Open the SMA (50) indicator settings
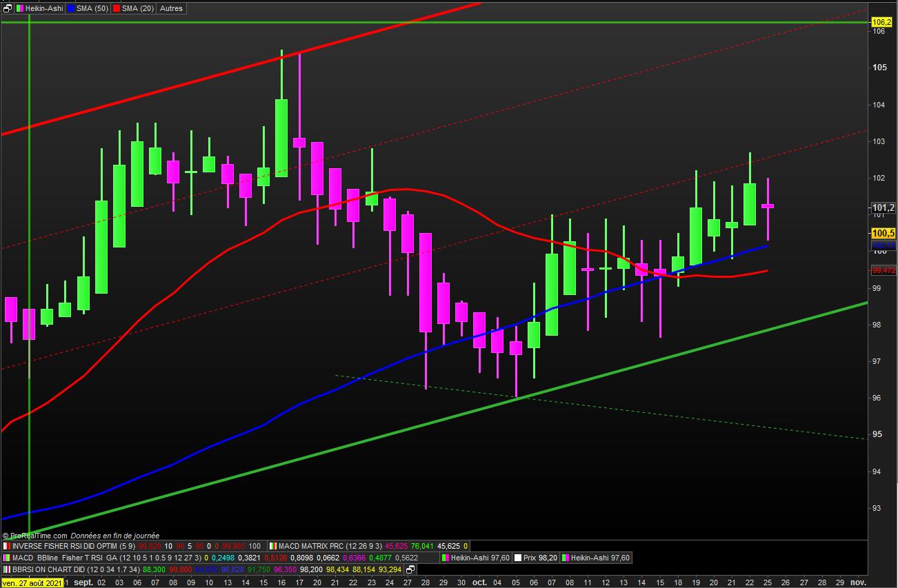 (x=93, y=8)
